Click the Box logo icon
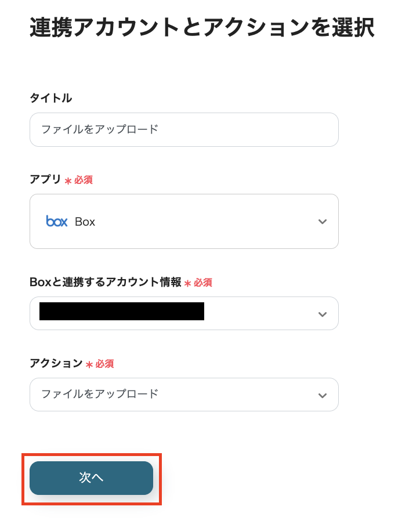Viewport: 420px width, 528px height. click(57, 221)
